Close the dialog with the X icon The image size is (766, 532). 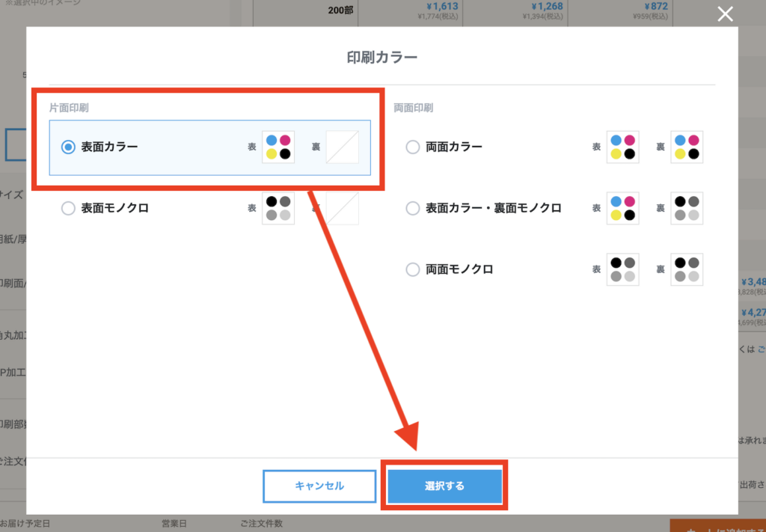[726, 14]
